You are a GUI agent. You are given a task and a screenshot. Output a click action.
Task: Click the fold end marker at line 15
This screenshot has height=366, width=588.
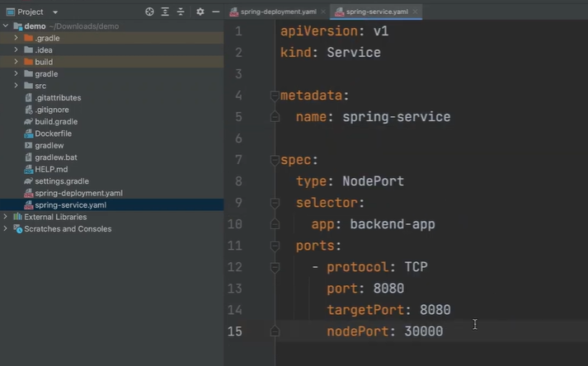click(x=275, y=331)
